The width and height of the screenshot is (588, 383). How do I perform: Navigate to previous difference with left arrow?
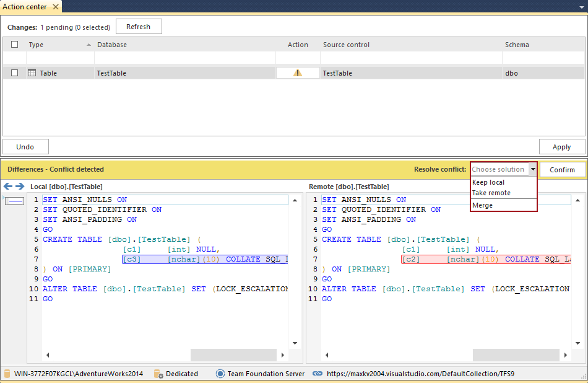click(7, 186)
